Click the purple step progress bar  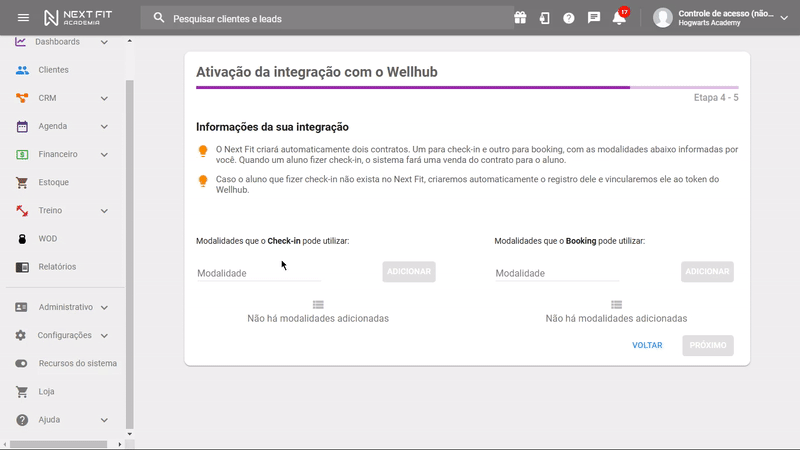(467, 87)
